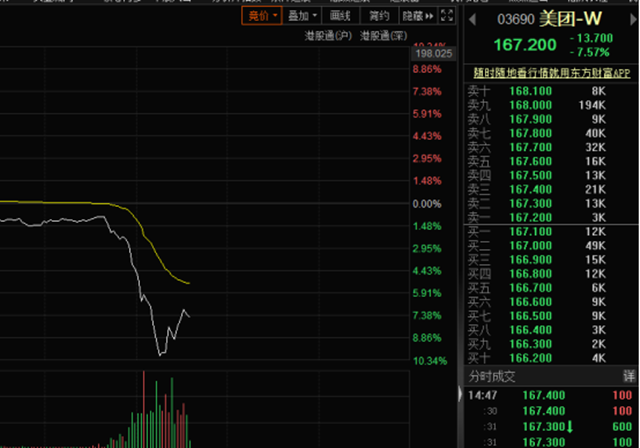Viewport: 640px width, 448px height.
Task: Select 买五 bid row 166.700
Action: [x=551, y=288]
